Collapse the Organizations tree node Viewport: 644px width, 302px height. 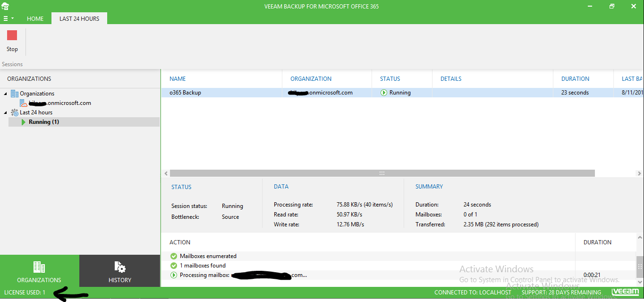click(6, 94)
